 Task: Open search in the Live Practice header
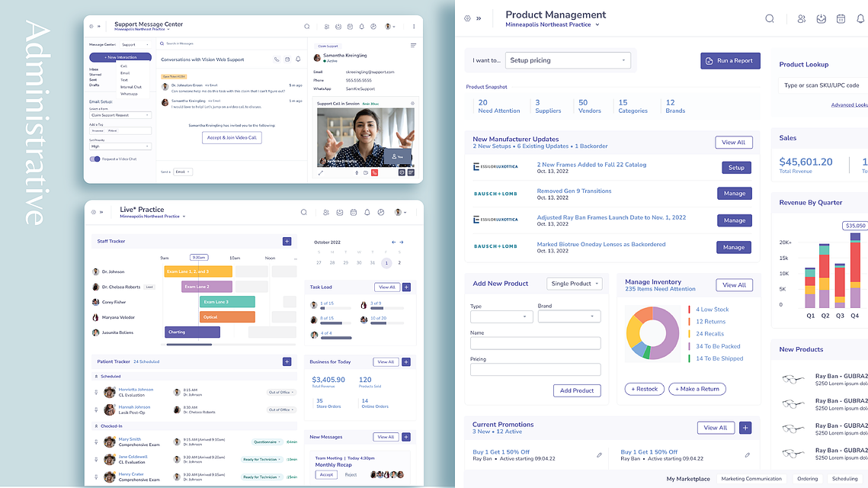pos(304,212)
